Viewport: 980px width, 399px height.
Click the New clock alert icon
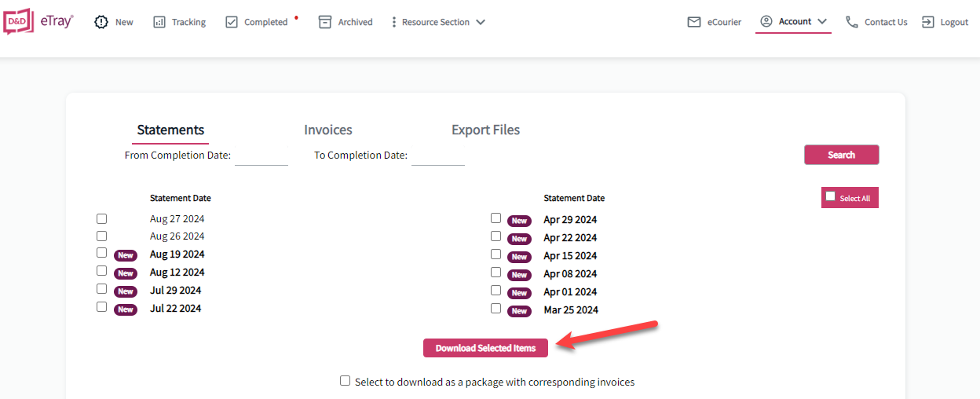tap(101, 22)
